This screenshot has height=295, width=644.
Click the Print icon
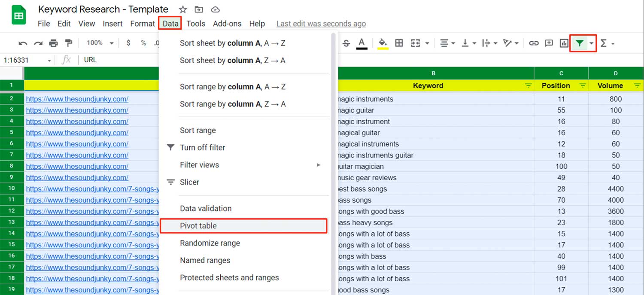coord(53,43)
